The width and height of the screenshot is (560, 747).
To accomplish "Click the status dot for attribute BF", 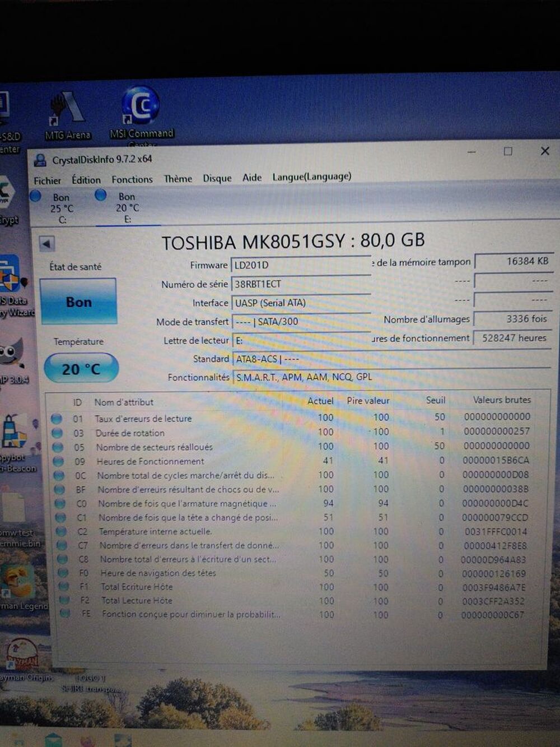I will 59,489.
